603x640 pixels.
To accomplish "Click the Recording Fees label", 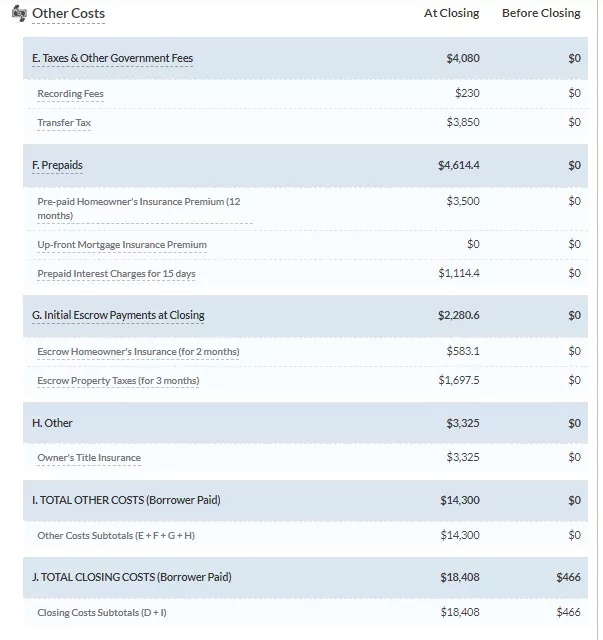I will [x=70, y=94].
